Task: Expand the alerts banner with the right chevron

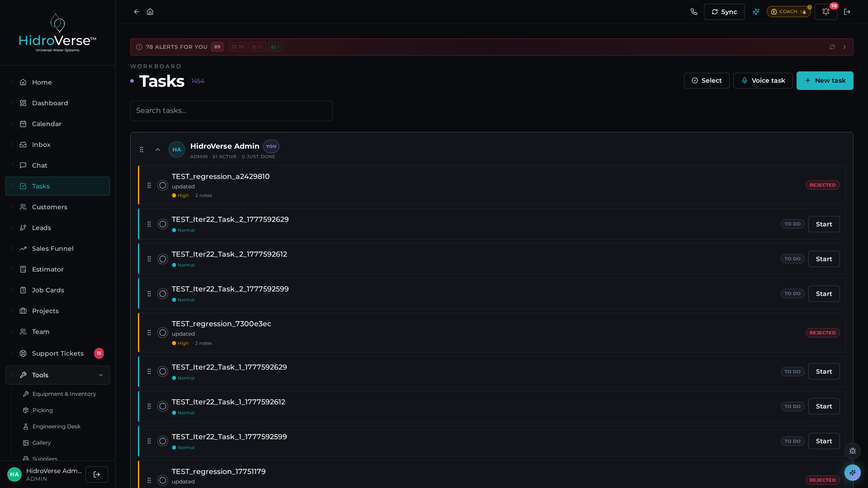Action: click(844, 47)
